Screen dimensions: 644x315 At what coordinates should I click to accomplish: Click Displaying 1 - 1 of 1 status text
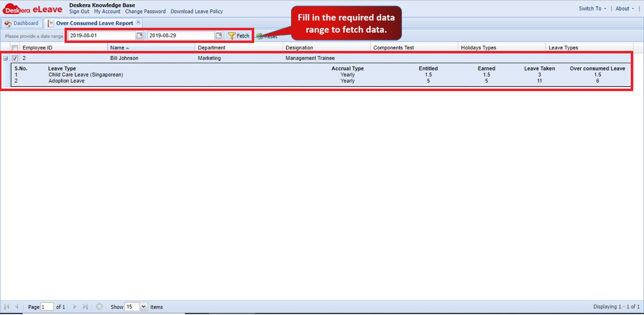616,307
